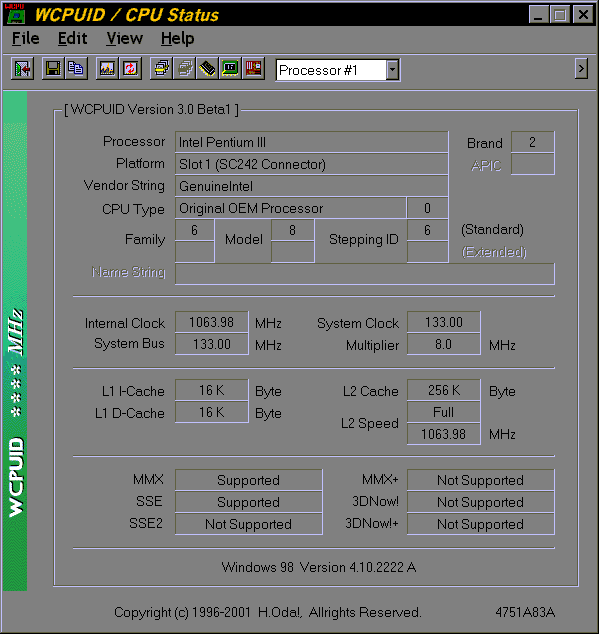Click 'Original OEM Processor' CPU Type field
Screen dimensions: 599x634
coord(290,208)
